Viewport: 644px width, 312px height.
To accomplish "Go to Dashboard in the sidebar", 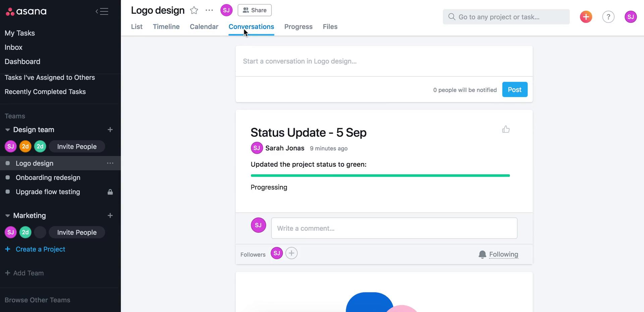I will click(x=22, y=61).
